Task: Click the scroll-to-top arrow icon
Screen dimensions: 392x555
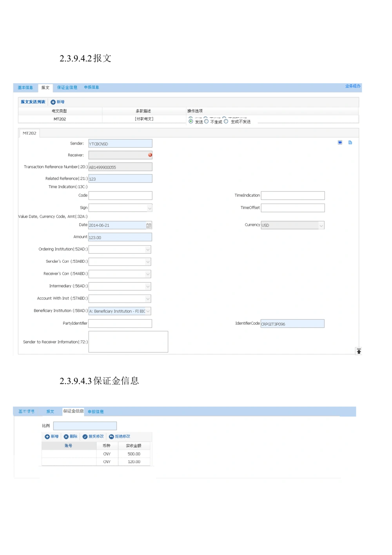Action: (359, 351)
